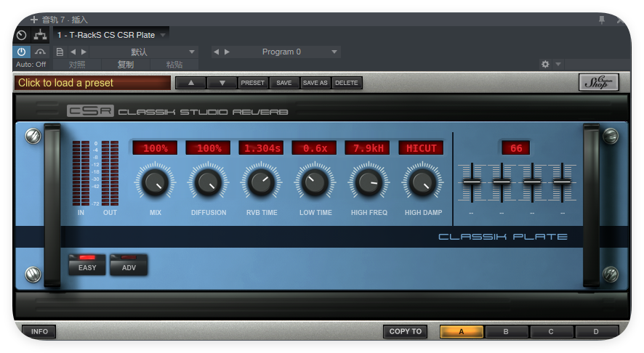
Task: Click the RVB TIME knob
Action: (262, 182)
